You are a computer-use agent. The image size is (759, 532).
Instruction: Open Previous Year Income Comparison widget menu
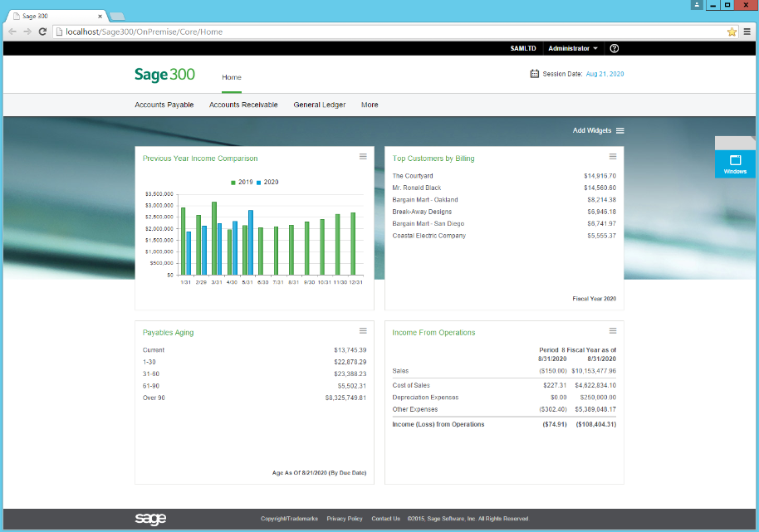pos(363,157)
